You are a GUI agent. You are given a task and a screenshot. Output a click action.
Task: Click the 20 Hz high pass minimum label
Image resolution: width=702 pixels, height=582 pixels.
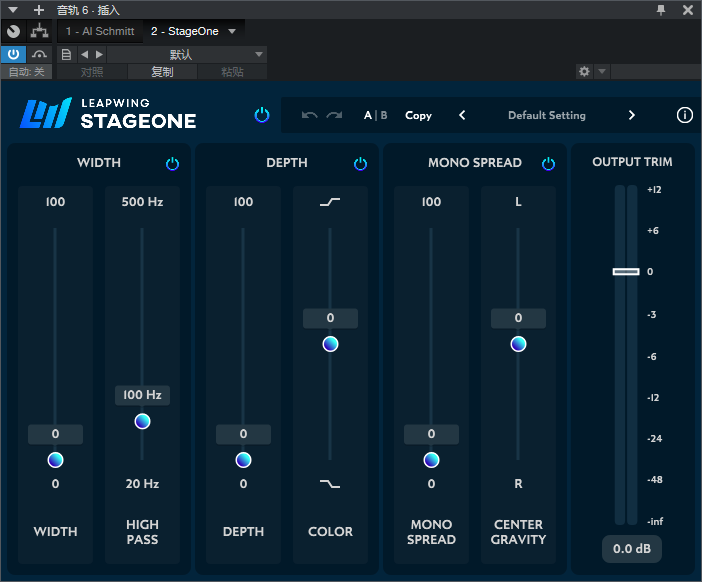pyautogui.click(x=142, y=484)
